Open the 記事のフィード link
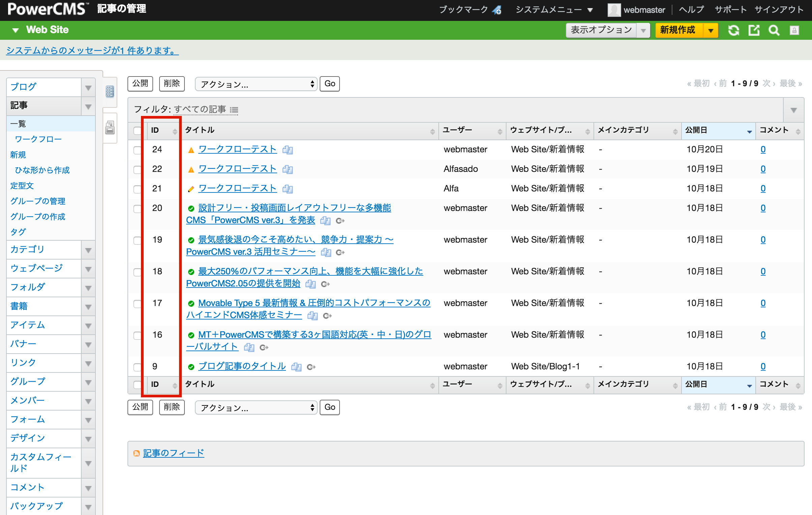The image size is (812, 515). coord(174,453)
